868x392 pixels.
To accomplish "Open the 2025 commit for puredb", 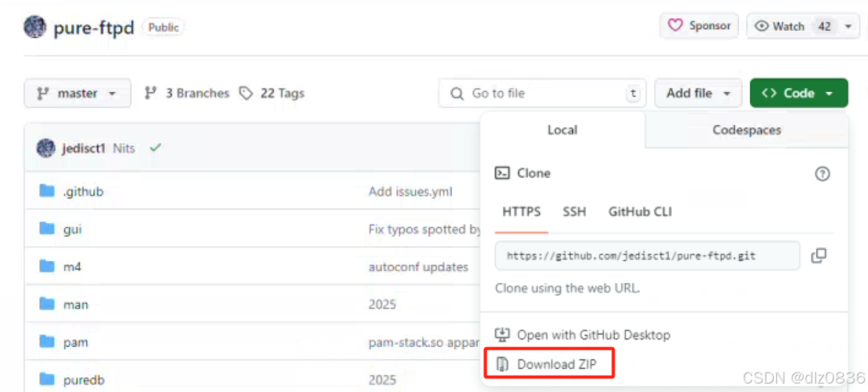I will click(382, 380).
